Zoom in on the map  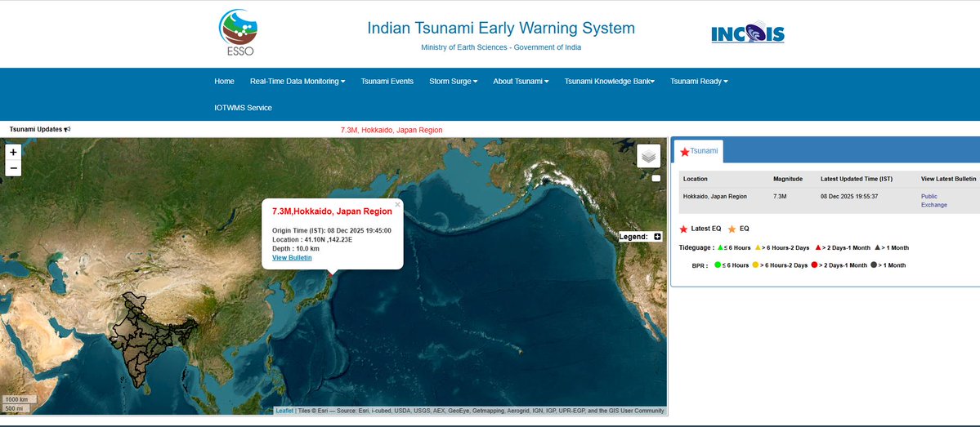(x=13, y=153)
